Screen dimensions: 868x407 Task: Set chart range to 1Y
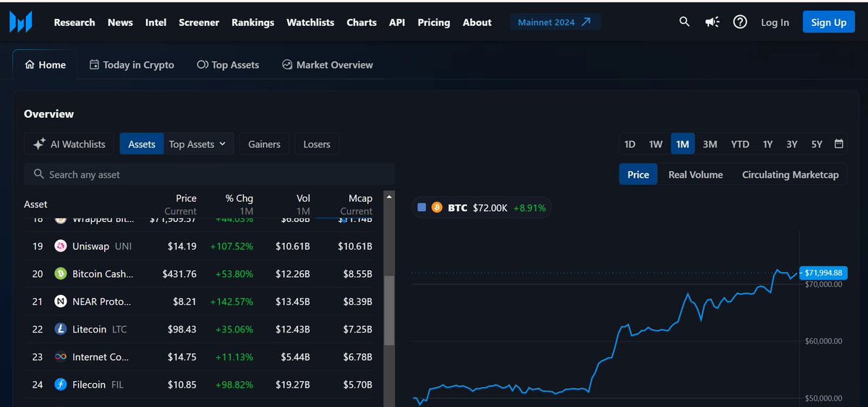click(x=767, y=144)
